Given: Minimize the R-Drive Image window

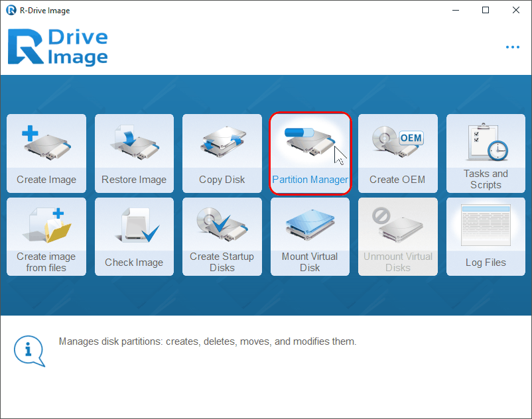Looking at the screenshot, I should (456, 10).
